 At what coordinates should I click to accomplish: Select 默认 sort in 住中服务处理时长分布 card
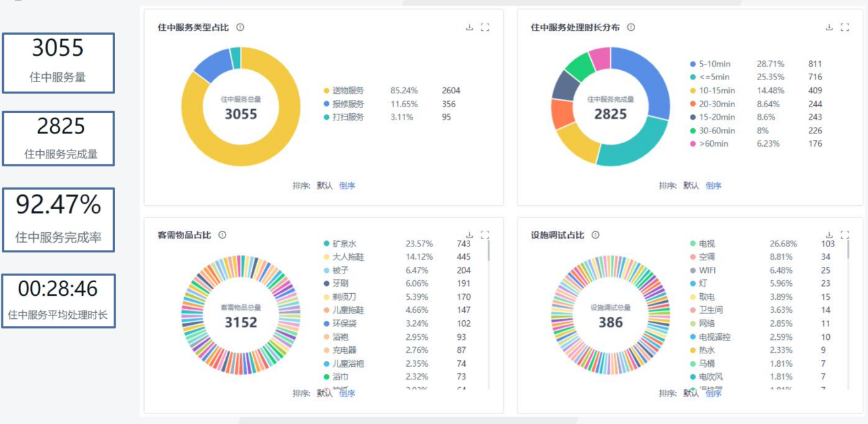coord(691,186)
